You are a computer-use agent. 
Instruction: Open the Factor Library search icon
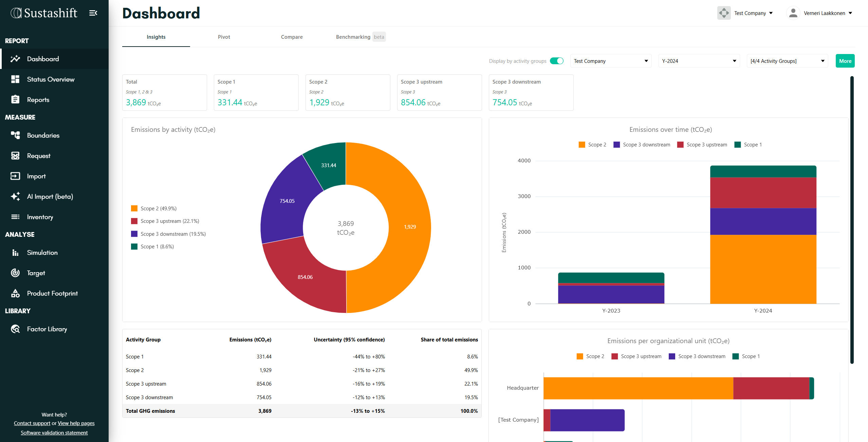(15, 329)
